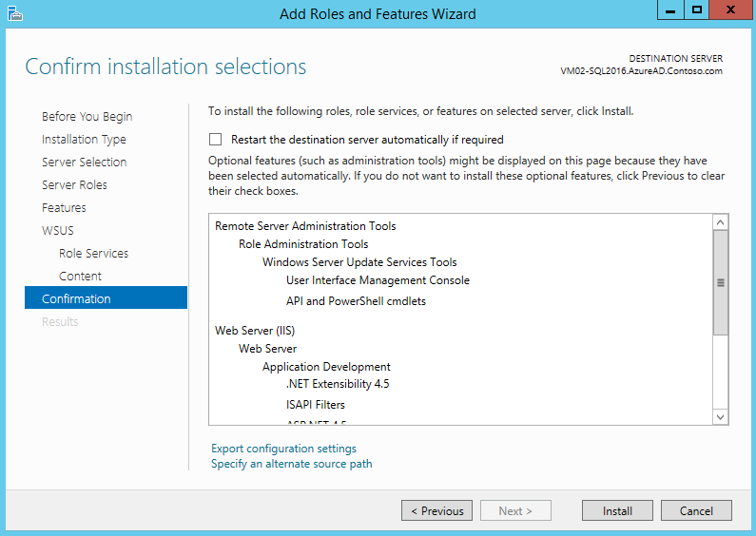Enable automatic restart of destination server

click(216, 140)
